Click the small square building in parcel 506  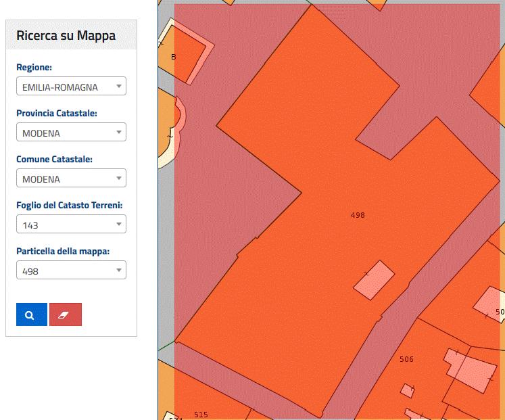pos(407,390)
